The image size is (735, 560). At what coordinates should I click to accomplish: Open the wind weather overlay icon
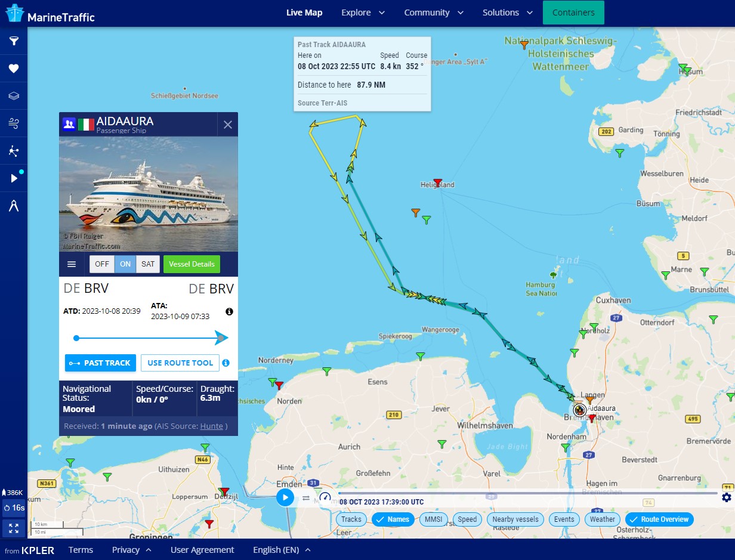(14, 123)
